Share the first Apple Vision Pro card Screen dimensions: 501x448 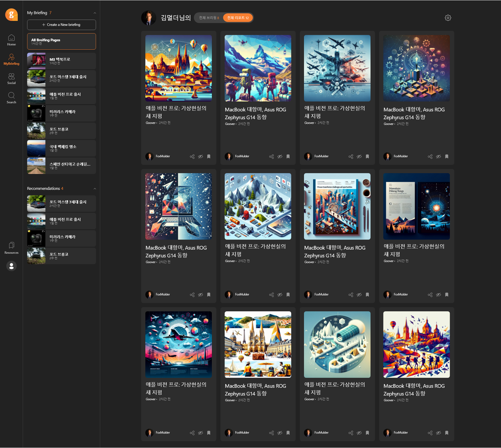coord(192,157)
